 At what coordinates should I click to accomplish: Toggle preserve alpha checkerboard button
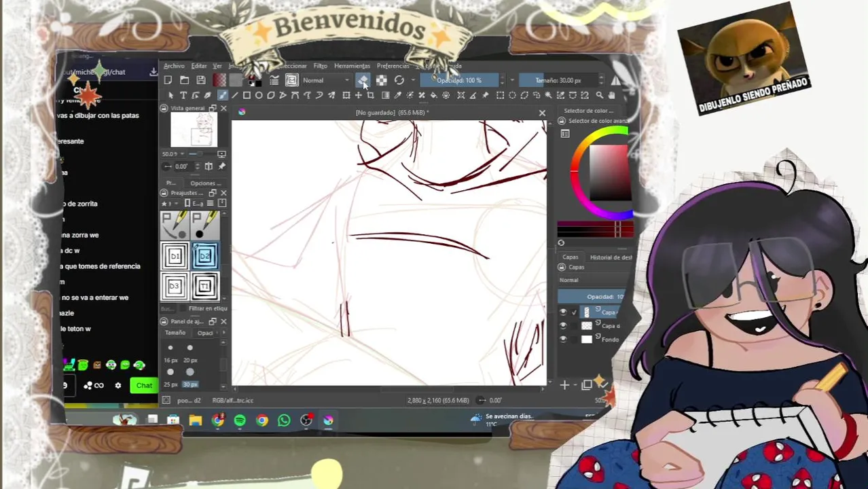[382, 80]
